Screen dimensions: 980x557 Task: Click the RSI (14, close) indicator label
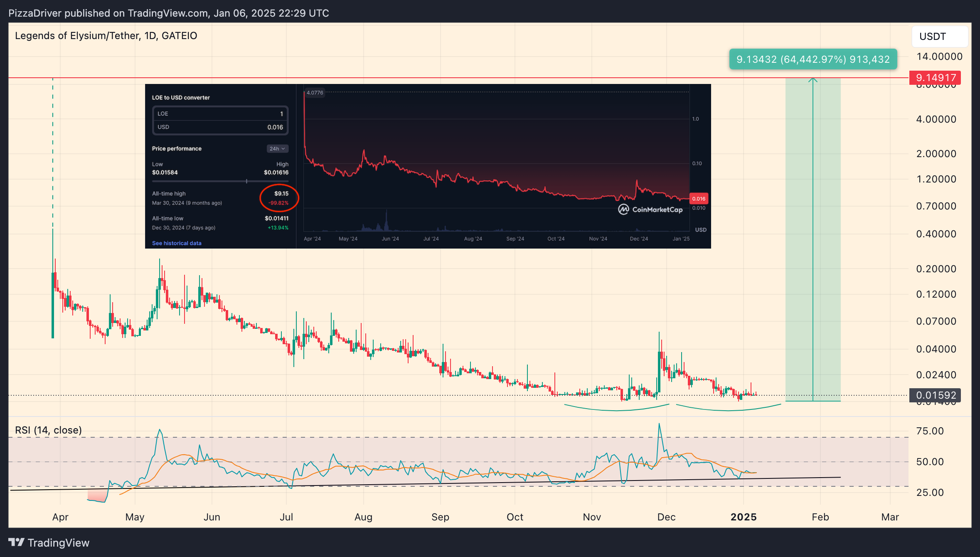click(x=48, y=430)
